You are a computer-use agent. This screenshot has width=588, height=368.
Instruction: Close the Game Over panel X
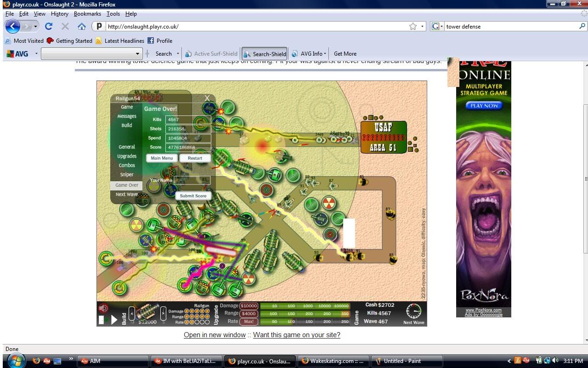click(207, 98)
